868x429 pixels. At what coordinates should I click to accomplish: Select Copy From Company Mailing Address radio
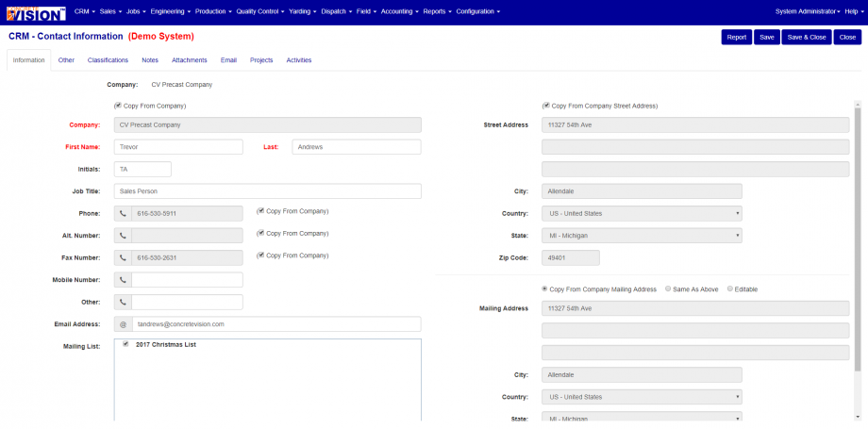544,289
